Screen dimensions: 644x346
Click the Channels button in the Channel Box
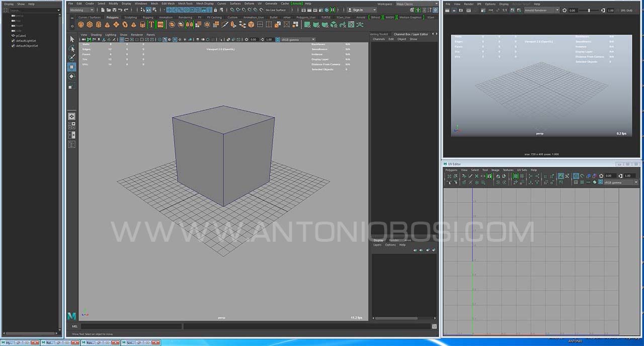pos(379,39)
